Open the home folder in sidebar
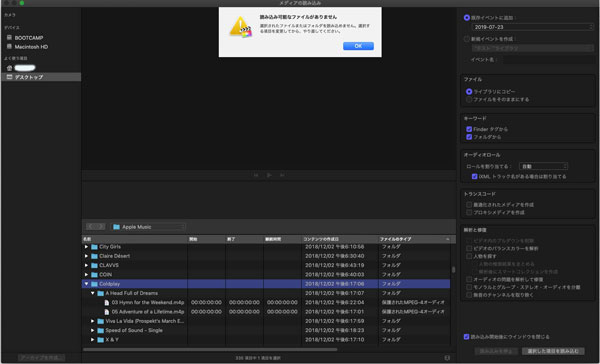This screenshot has width=600, height=364. [21, 68]
